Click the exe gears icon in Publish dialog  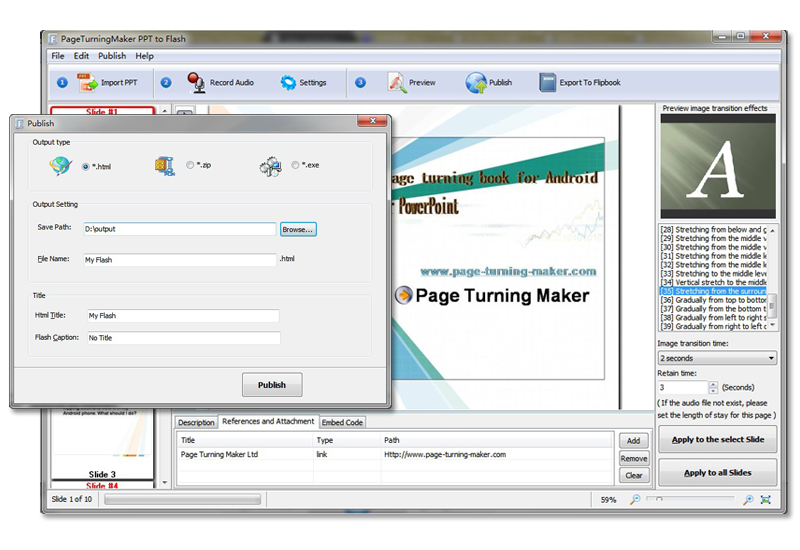(270, 166)
